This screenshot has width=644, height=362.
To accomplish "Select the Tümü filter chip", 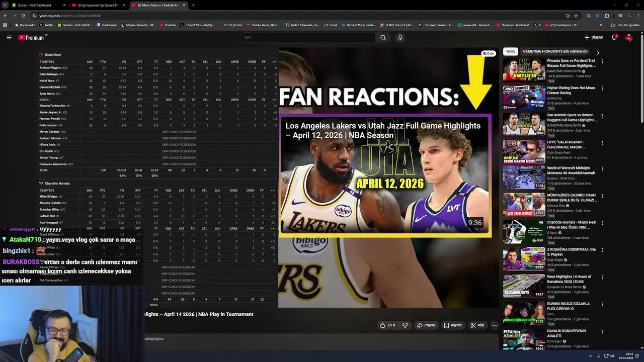I will click(x=511, y=51).
